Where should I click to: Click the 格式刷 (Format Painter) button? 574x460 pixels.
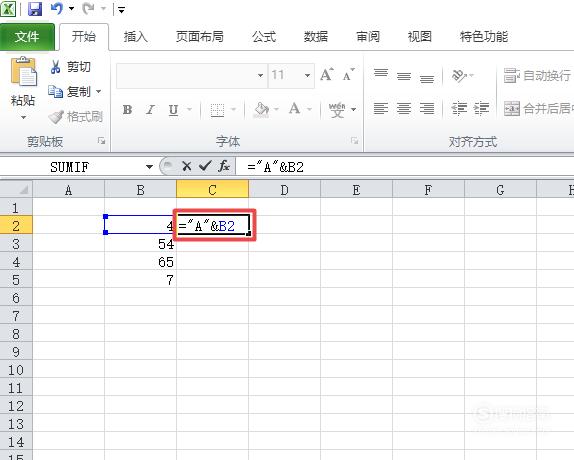click(x=76, y=117)
